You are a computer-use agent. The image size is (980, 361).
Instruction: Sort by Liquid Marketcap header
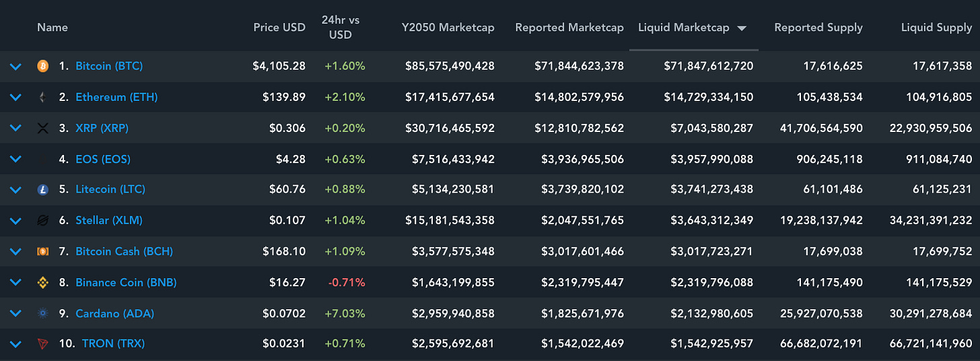(x=684, y=28)
